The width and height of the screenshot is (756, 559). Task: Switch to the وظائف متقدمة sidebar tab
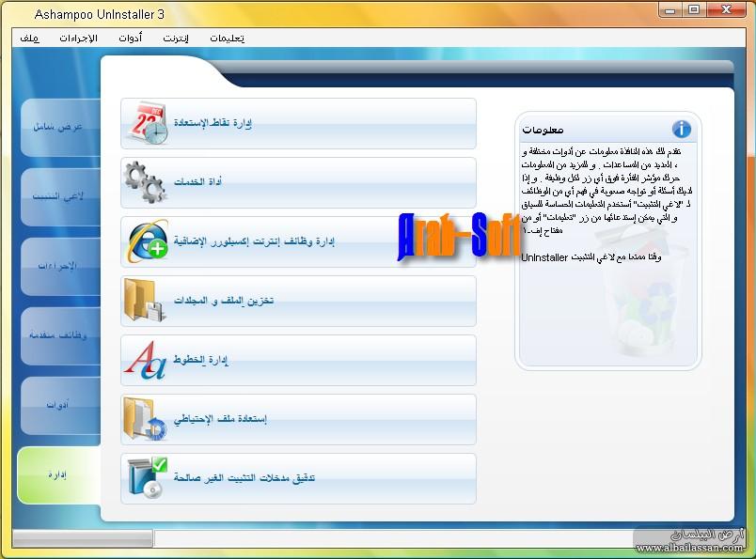point(60,335)
